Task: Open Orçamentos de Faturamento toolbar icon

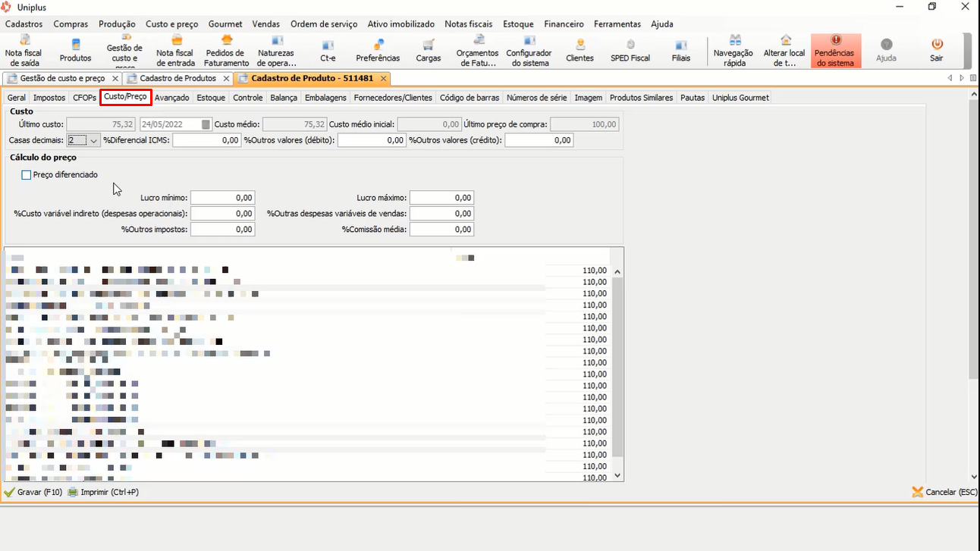Action: tap(478, 50)
